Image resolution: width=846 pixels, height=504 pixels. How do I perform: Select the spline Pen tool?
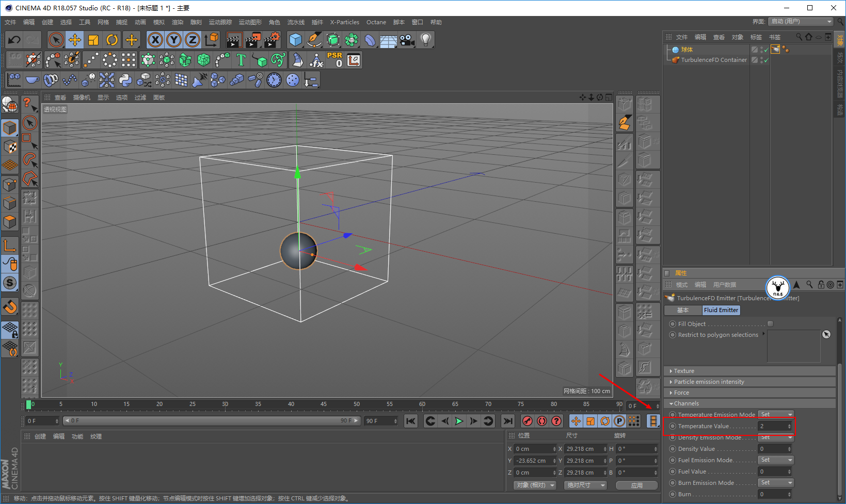click(314, 40)
